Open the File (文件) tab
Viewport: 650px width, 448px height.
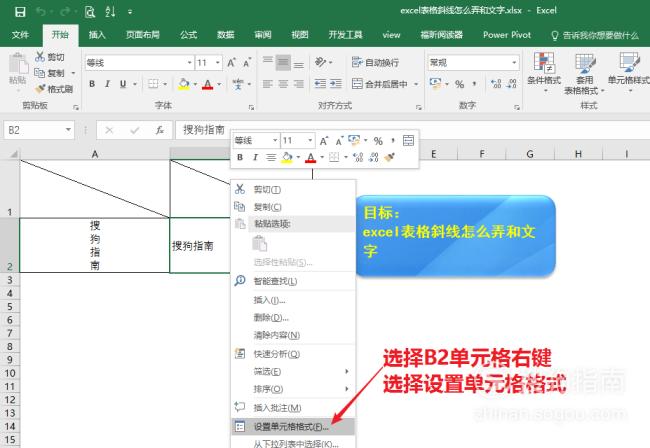click(x=20, y=35)
